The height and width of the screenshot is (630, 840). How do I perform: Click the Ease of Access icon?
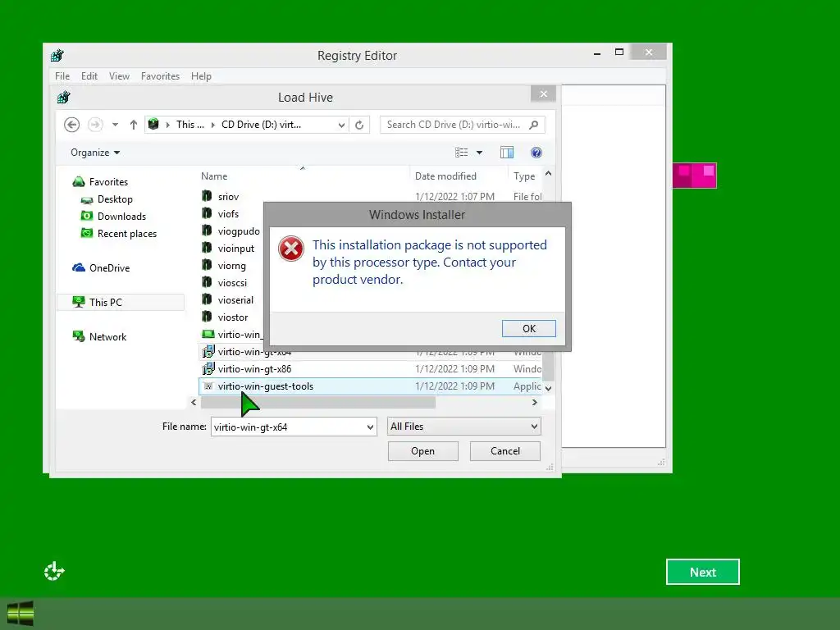[54, 572]
